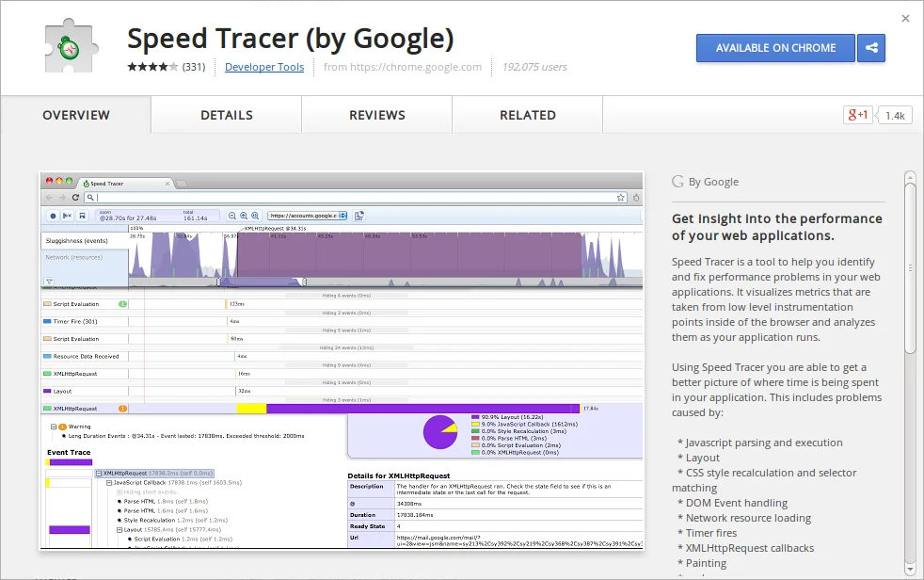Open the Developer Tools category link
This screenshot has width=924, height=580.
[x=264, y=67]
